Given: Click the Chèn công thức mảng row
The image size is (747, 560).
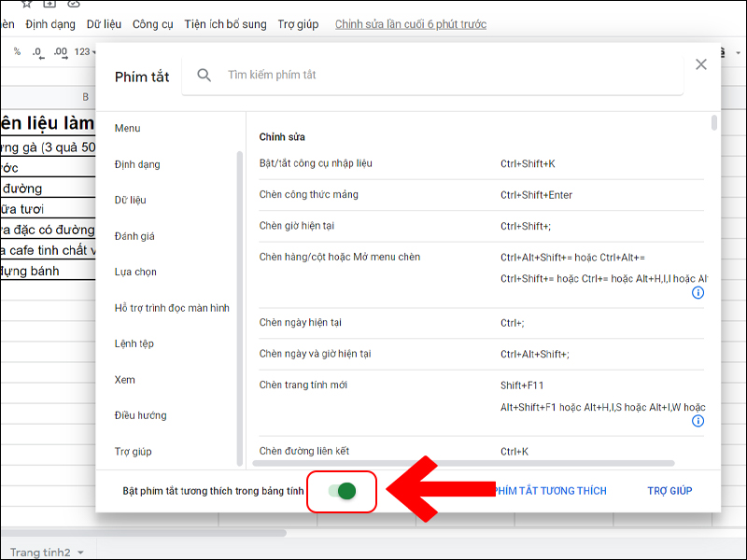Looking at the screenshot, I should [481, 195].
